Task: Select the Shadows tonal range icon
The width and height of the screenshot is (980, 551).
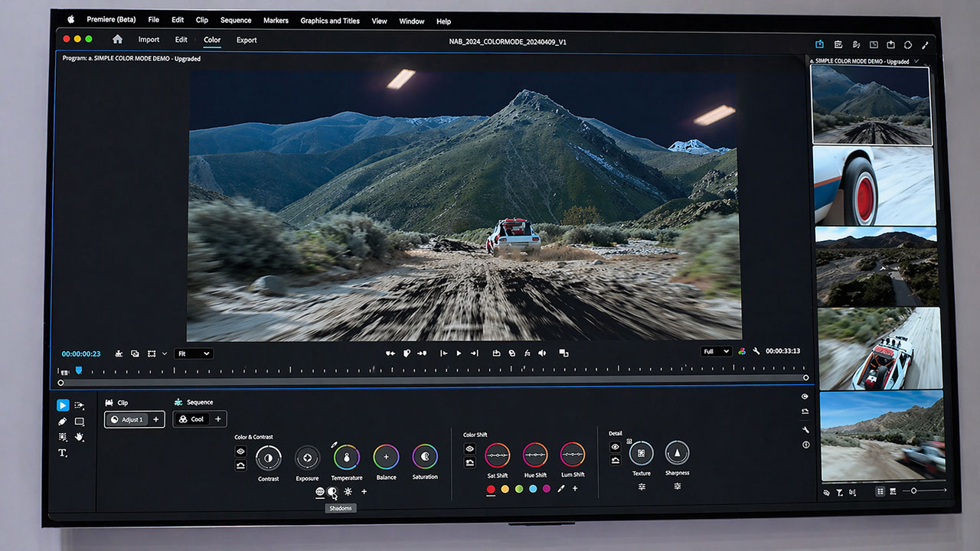Action: click(332, 492)
